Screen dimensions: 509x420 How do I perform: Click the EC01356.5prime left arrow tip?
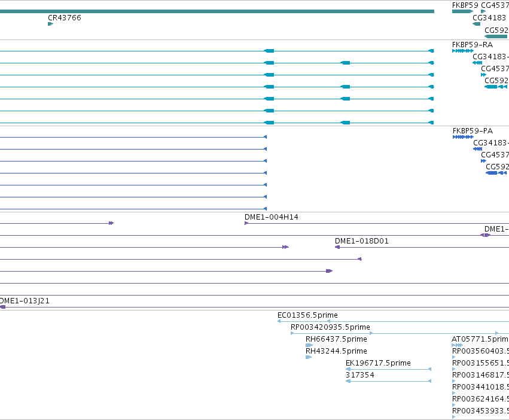tap(279, 321)
